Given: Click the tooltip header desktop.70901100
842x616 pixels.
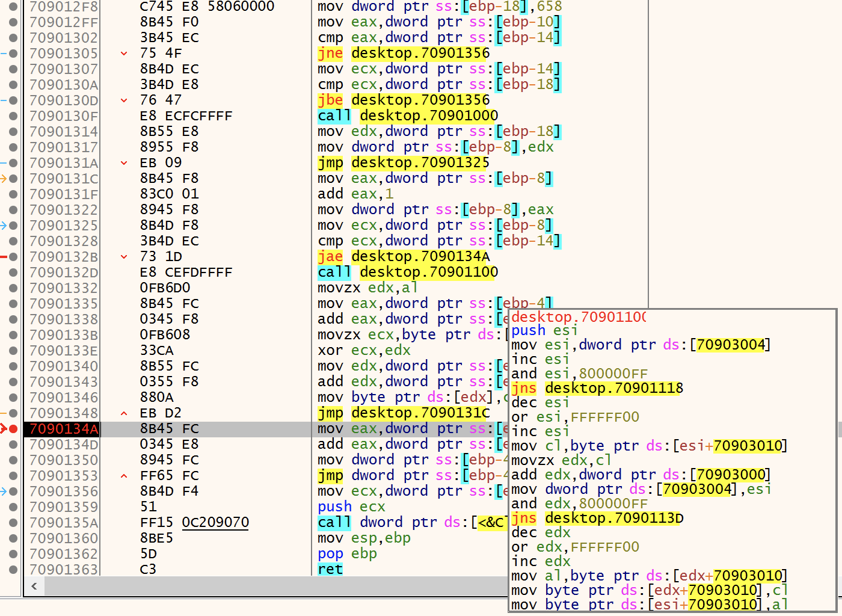Looking at the screenshot, I should (x=579, y=317).
